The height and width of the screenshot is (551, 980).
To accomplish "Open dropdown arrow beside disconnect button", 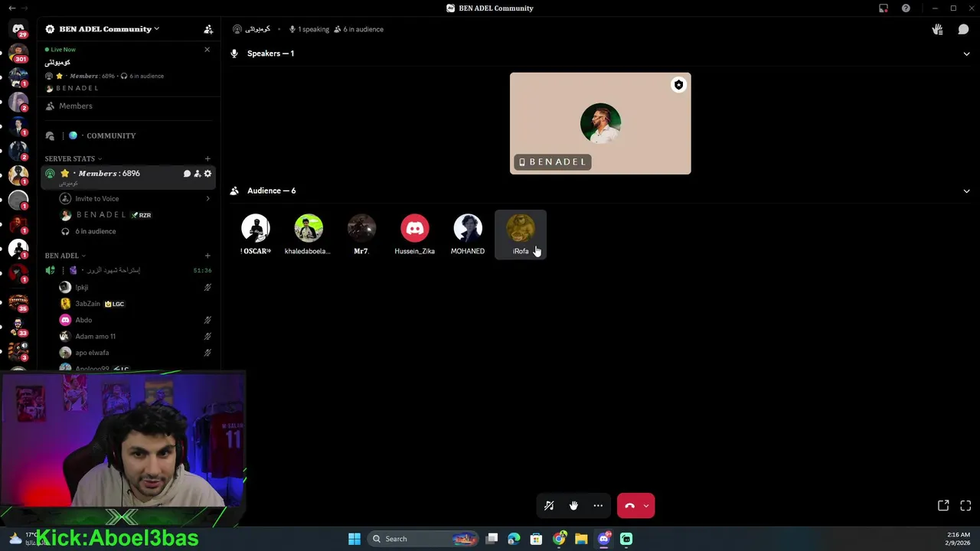I will tap(646, 506).
